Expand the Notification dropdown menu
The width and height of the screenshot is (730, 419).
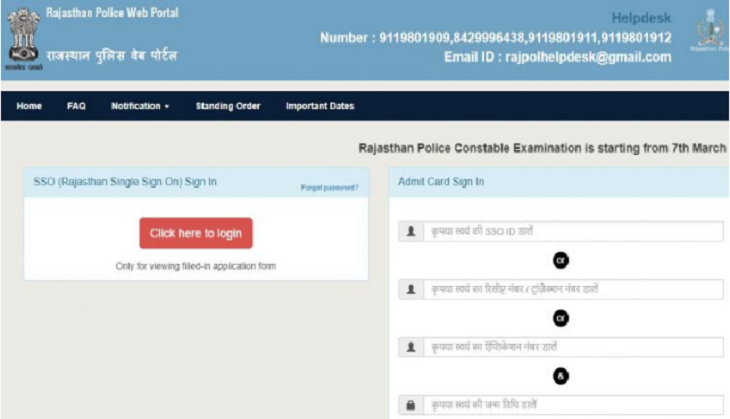[x=140, y=106]
